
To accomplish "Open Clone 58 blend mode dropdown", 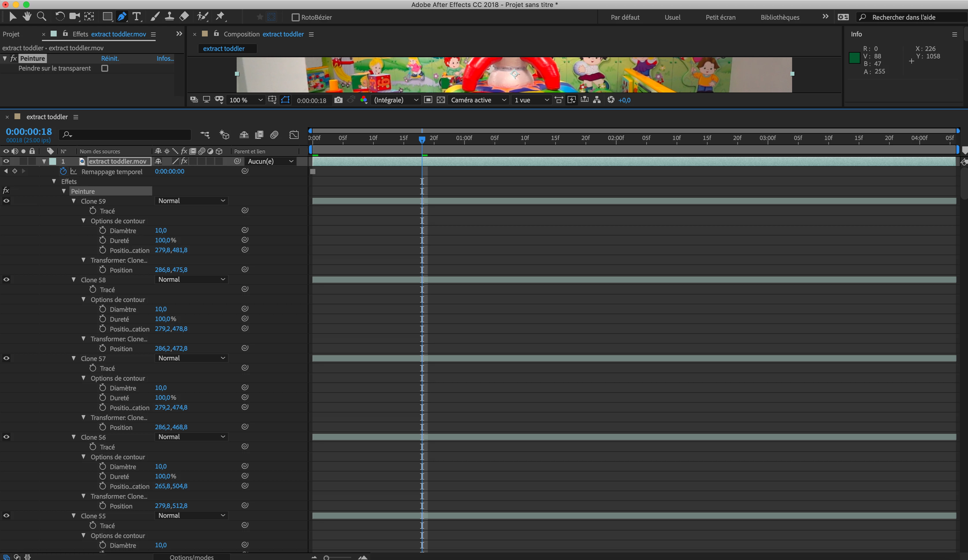I will pos(191,280).
